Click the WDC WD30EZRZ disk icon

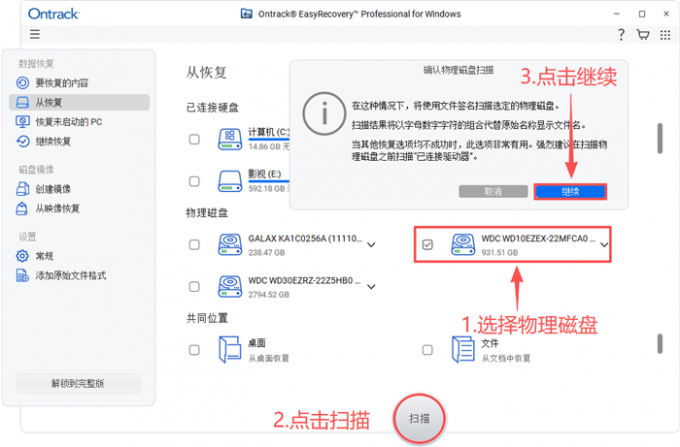point(230,287)
